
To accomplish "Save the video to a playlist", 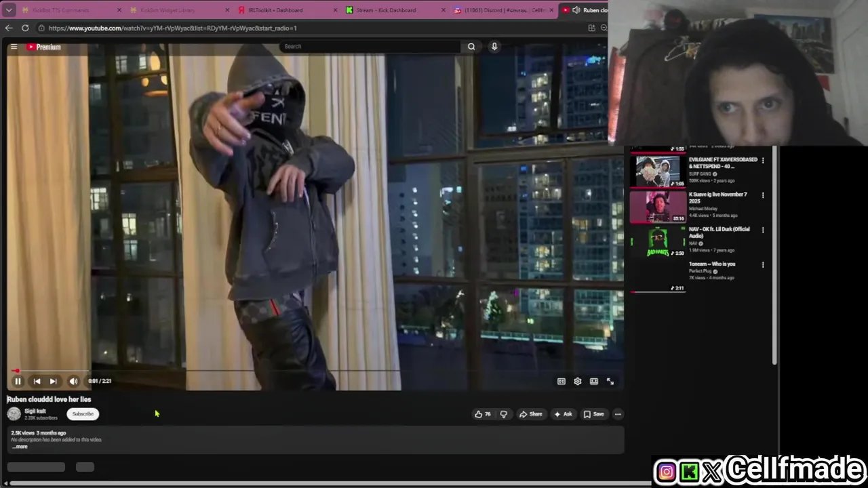I will tap(593, 414).
